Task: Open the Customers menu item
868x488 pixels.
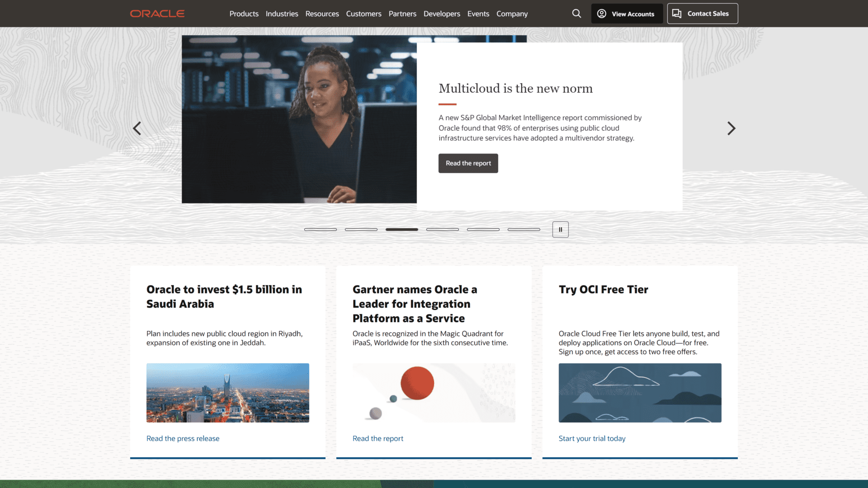Action: click(x=363, y=13)
